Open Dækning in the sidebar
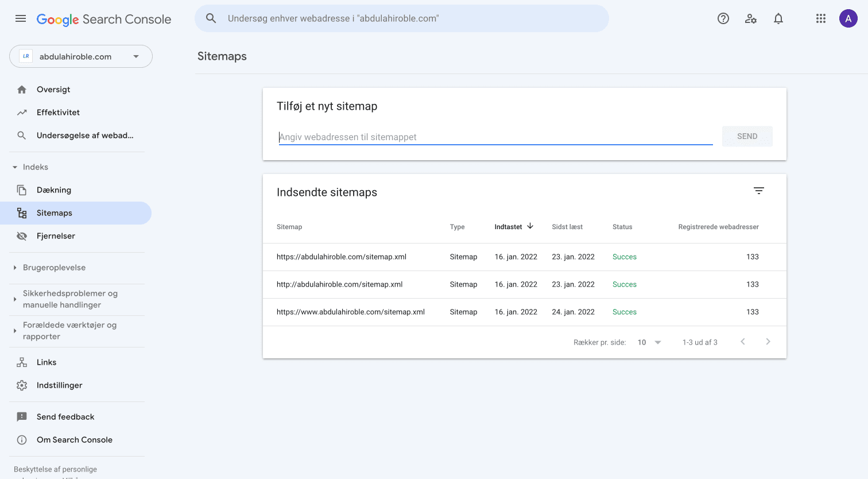868x479 pixels. (54, 190)
